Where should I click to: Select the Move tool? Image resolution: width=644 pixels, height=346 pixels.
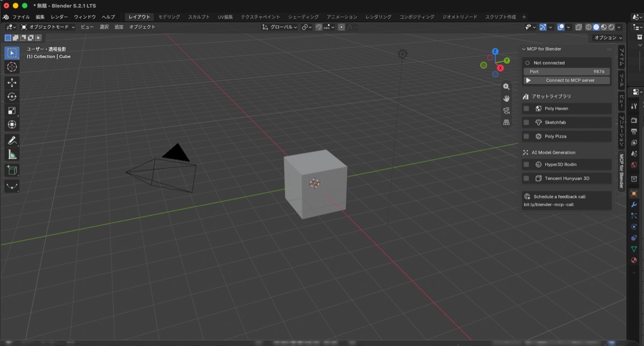(12, 83)
